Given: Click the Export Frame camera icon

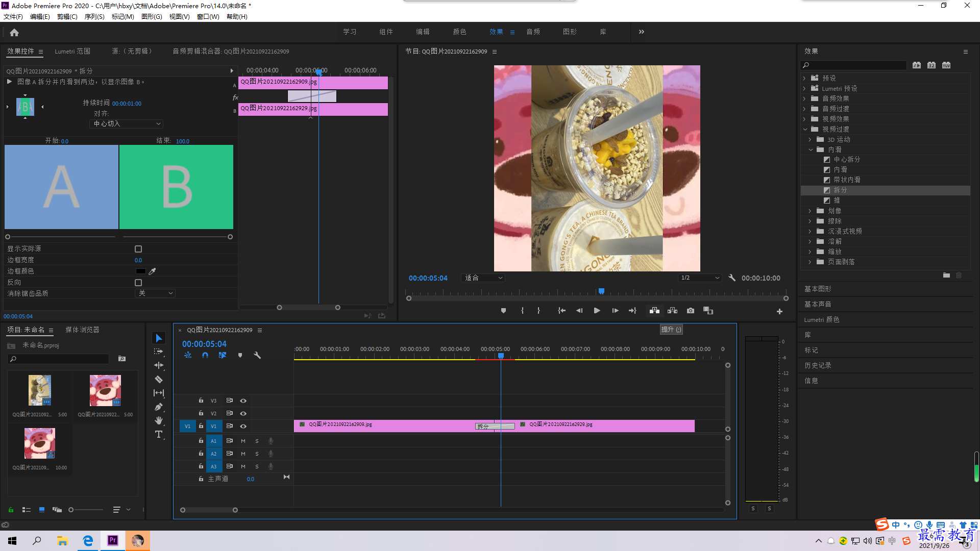Looking at the screenshot, I should (x=691, y=311).
